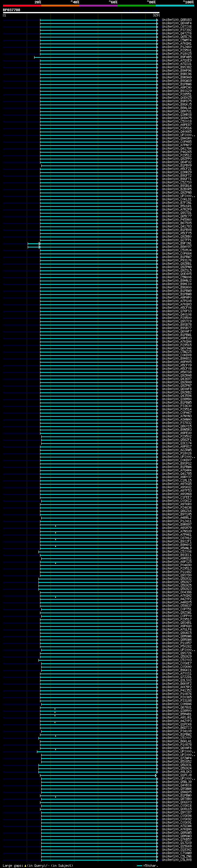This screenshot has height=868, width=197.
Task: Select the UniRef100_C7SAW9 label
Action: tap(177, 853)
